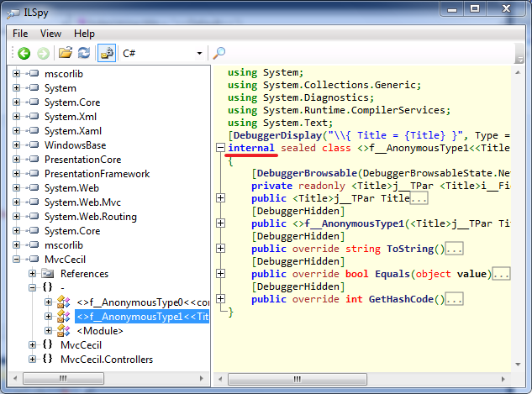532x394 pixels.
Task: Open the View menu
Action: (x=50, y=34)
